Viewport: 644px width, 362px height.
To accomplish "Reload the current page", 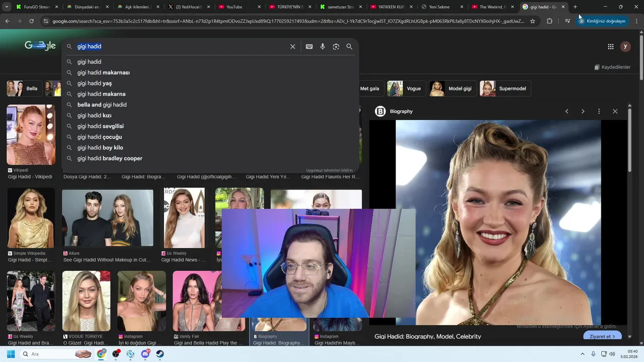I will click(31, 21).
